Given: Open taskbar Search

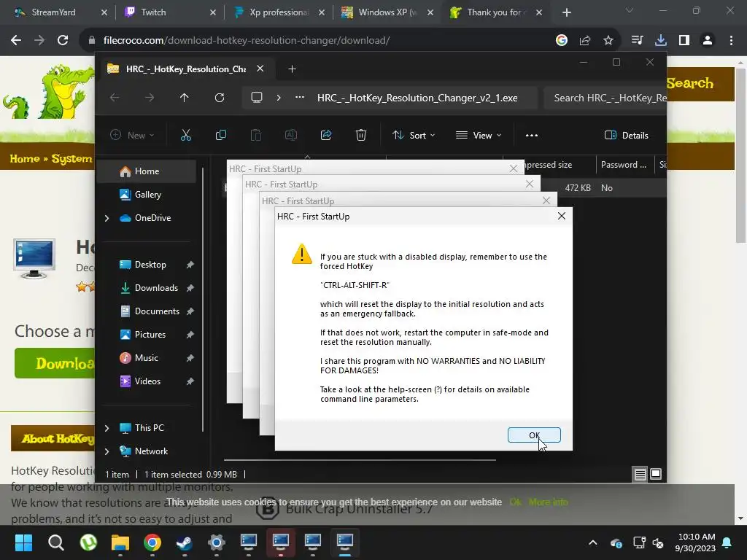Looking at the screenshot, I should [55, 542].
